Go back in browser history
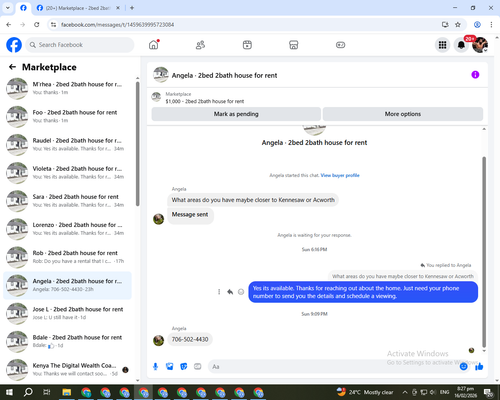The image size is (500, 400). 9,25
